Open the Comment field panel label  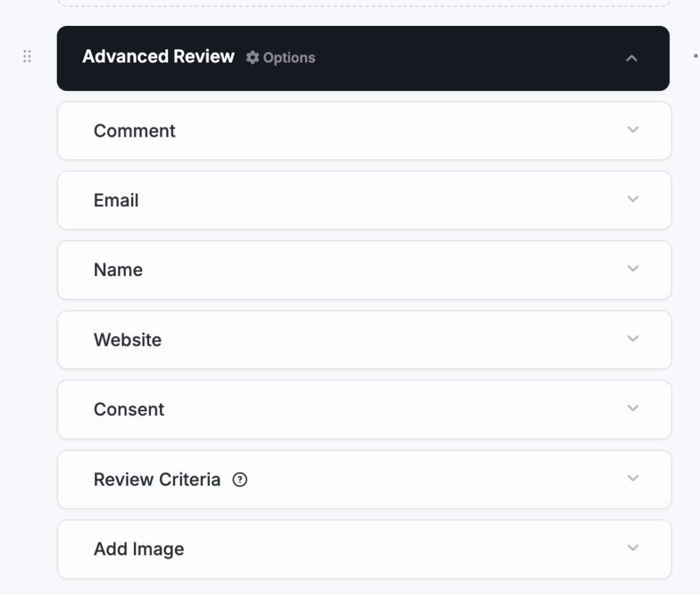click(x=135, y=131)
